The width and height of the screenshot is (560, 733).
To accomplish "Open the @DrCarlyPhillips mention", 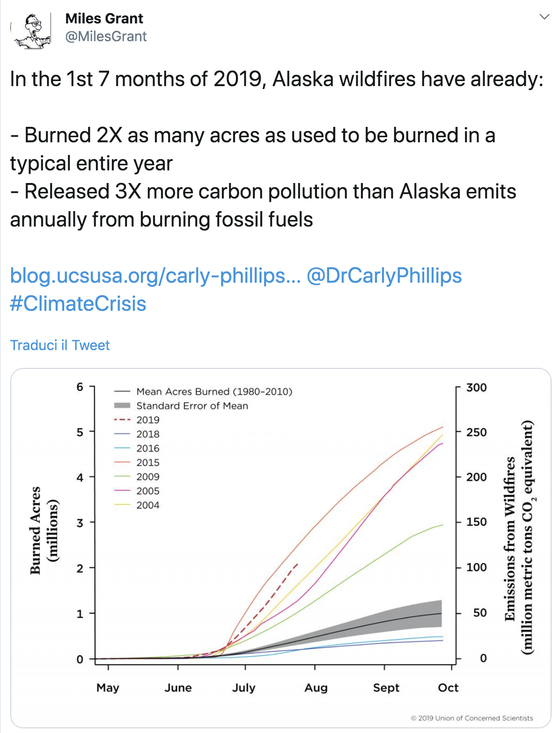I will click(x=384, y=276).
